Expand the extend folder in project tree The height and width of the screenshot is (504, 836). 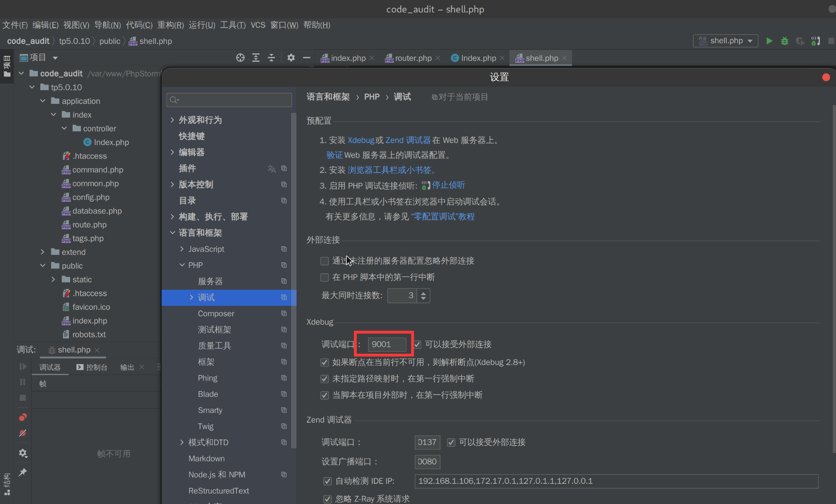tap(43, 252)
